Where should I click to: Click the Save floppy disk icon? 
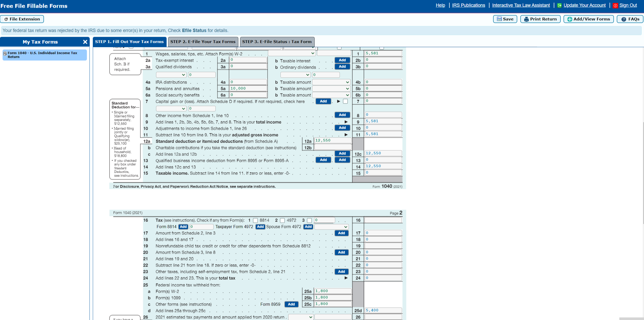[x=499, y=19]
